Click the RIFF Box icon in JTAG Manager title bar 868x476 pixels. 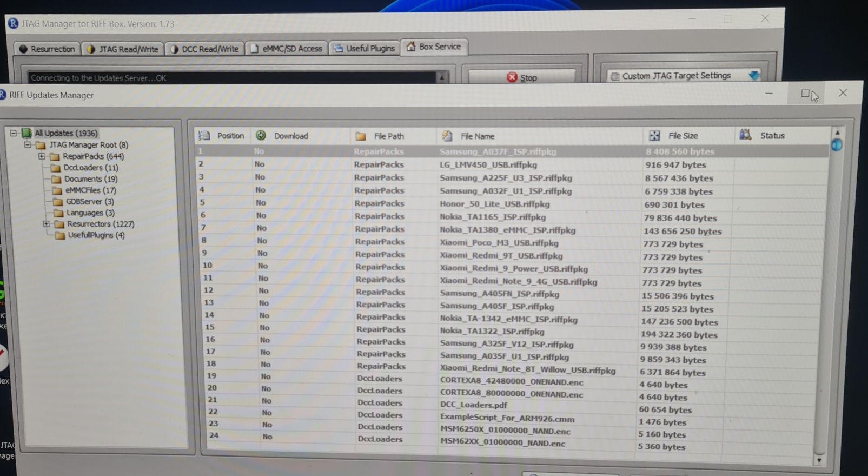13,24
